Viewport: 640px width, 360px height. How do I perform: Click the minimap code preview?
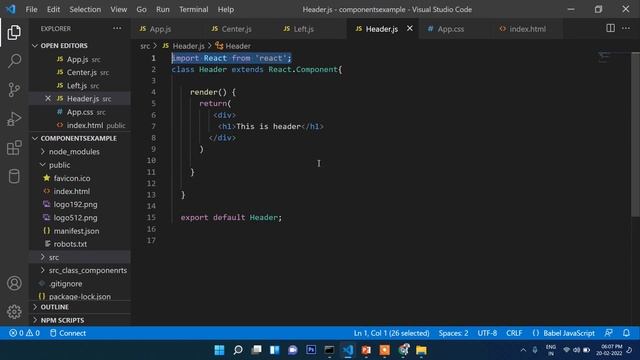pos(605,57)
